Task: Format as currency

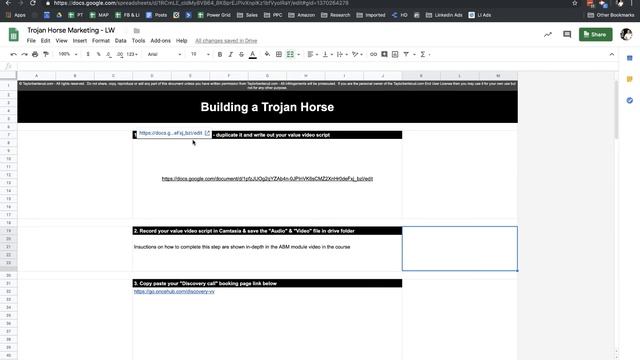Action: pos(88,54)
